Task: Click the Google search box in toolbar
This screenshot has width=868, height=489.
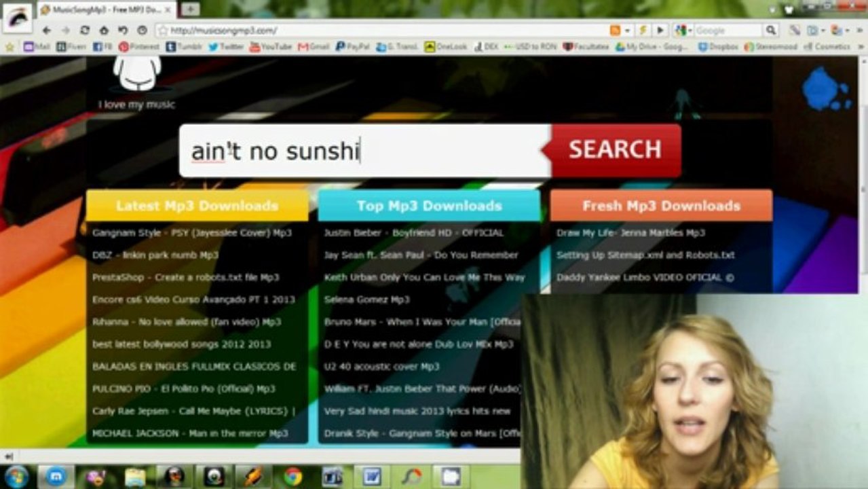Action: (728, 31)
